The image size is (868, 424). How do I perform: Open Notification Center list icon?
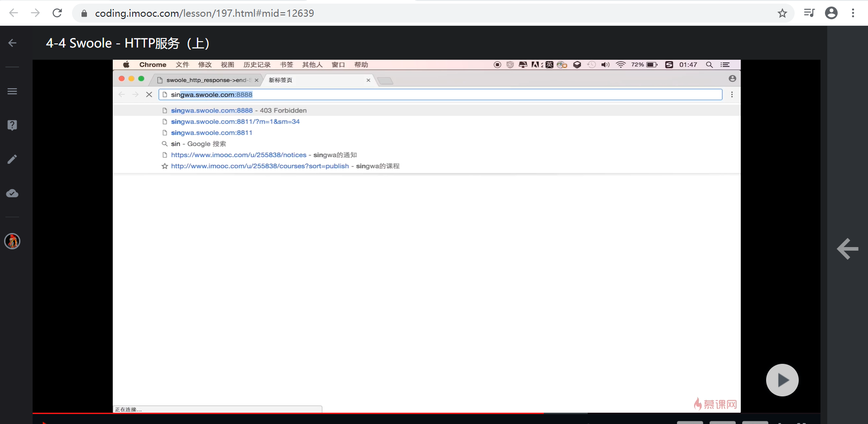(x=725, y=65)
